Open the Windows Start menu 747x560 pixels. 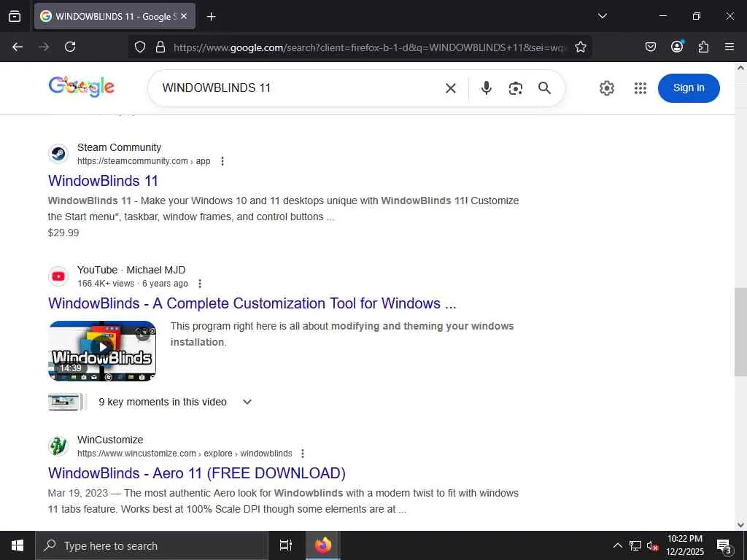pos(18,545)
